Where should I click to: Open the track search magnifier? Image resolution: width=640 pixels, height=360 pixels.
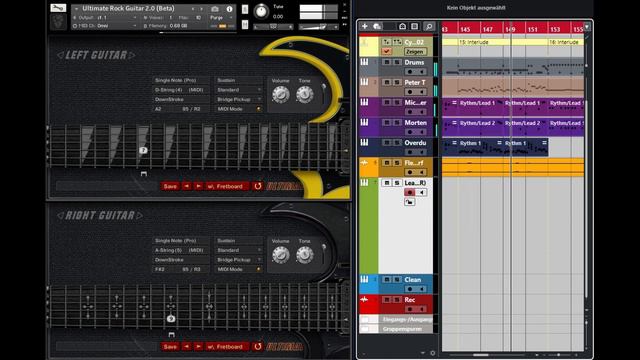point(429,27)
